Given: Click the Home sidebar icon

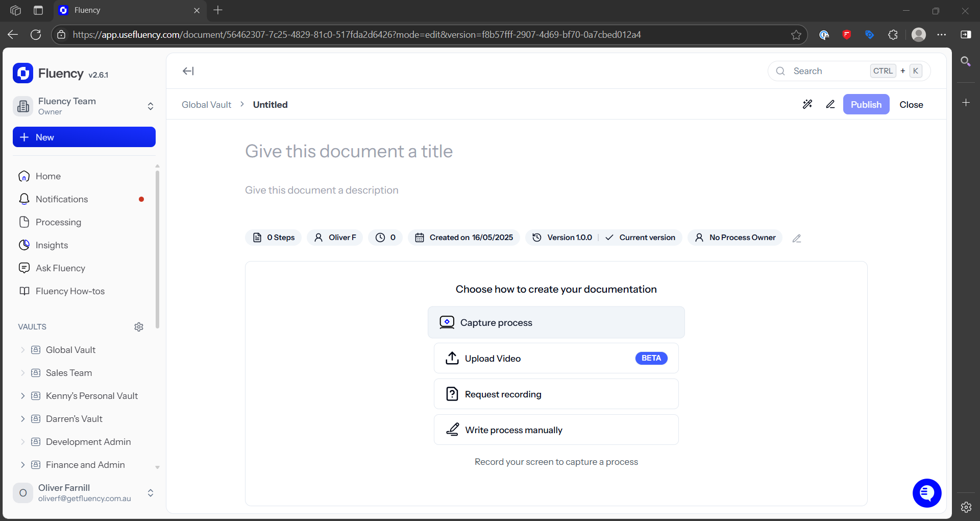Looking at the screenshot, I should pyautogui.click(x=24, y=176).
